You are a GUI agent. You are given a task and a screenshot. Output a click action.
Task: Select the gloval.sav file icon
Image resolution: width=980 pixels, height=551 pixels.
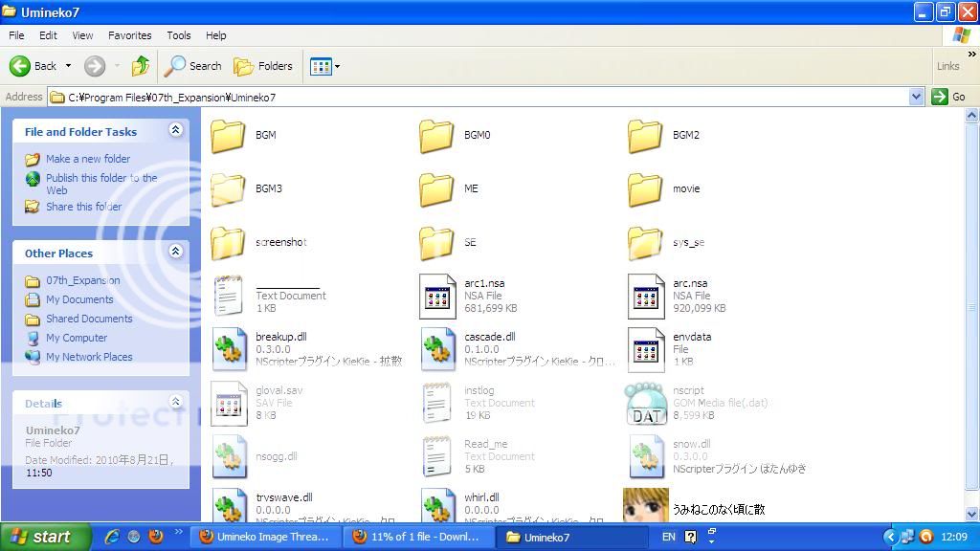pyautogui.click(x=229, y=404)
